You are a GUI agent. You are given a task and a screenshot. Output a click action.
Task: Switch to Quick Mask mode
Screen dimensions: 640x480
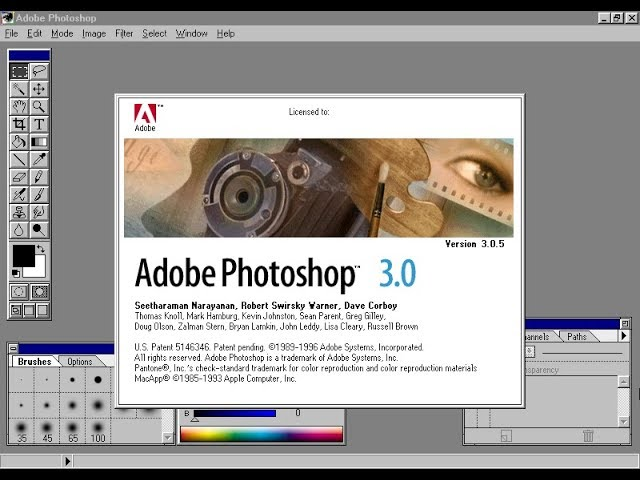click(x=40, y=292)
